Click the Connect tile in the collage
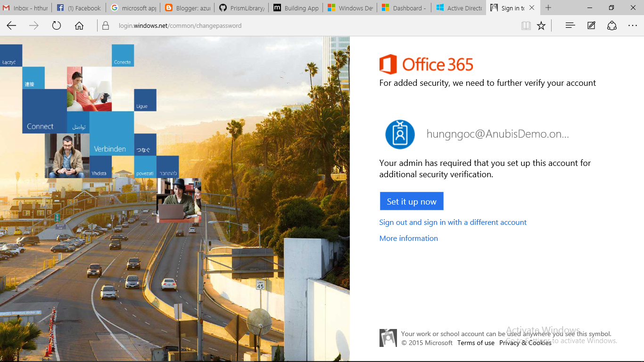Viewport: 644px width, 362px height. tap(44, 111)
